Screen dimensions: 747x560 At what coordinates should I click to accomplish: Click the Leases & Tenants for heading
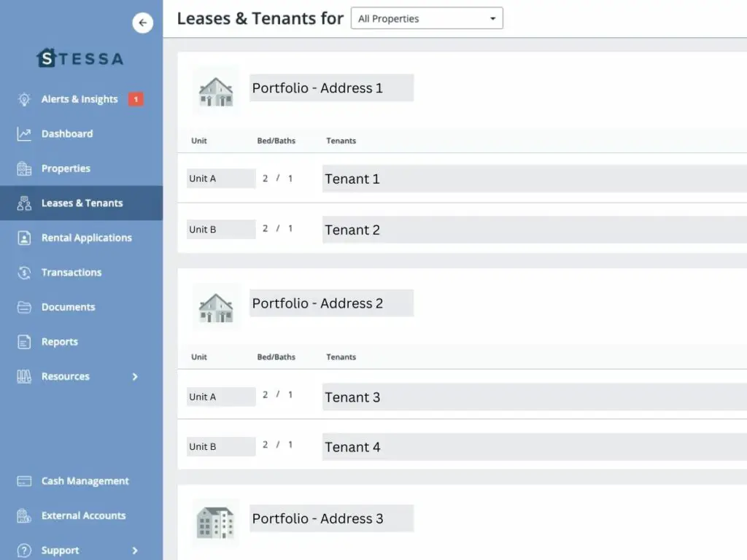click(x=260, y=18)
